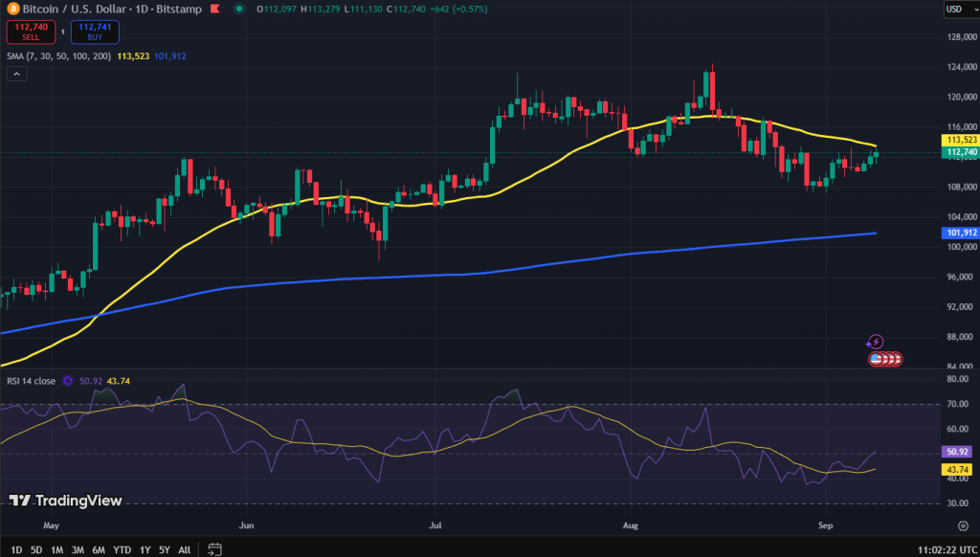Click the purple icon beside RSI 14 close
Screen dimensions: 980x557
tap(68, 381)
